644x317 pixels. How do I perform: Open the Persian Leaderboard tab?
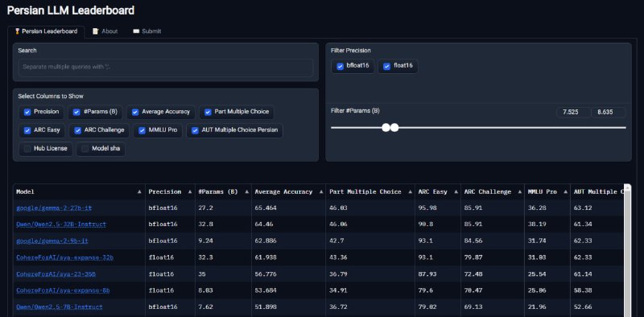pos(46,31)
